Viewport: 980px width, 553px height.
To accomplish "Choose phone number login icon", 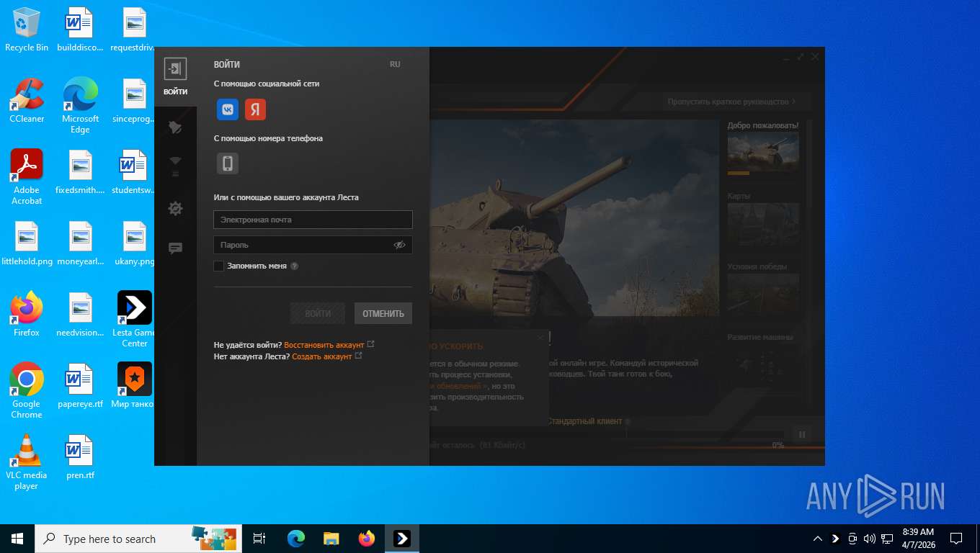I will (228, 163).
